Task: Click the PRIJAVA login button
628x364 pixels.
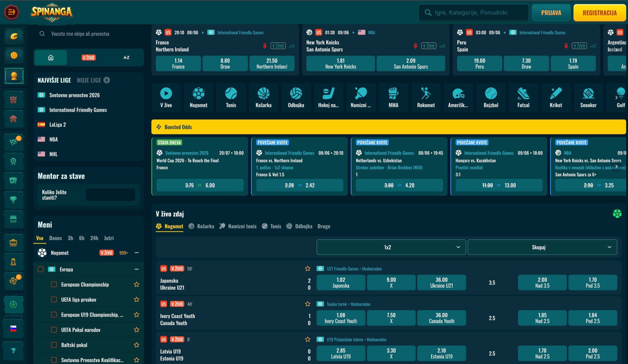Action: coord(551,13)
